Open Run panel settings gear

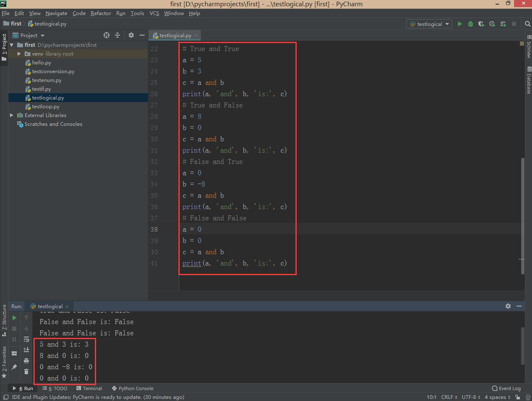click(508, 306)
